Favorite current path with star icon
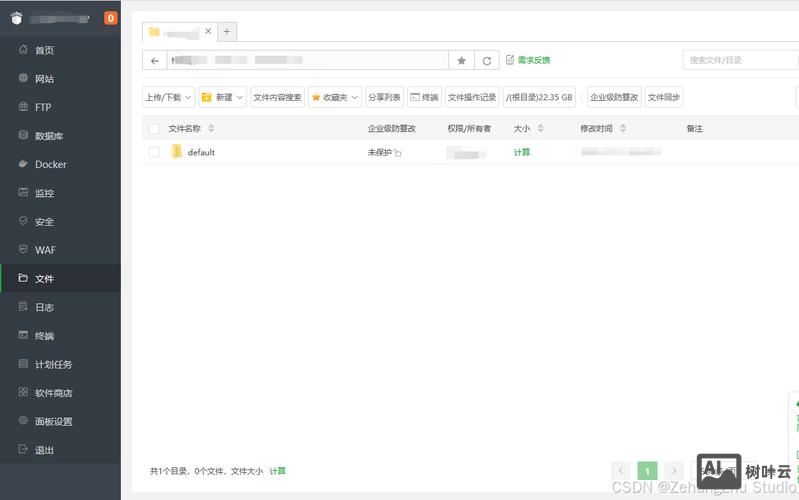Viewport: 799px width, 500px height. click(461, 61)
